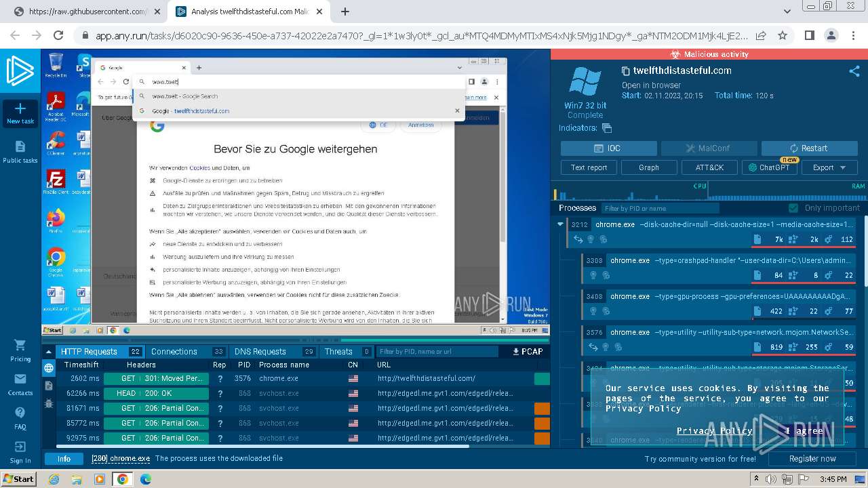Open the ATT&CK matrix button
868x488 pixels.
pos(709,167)
